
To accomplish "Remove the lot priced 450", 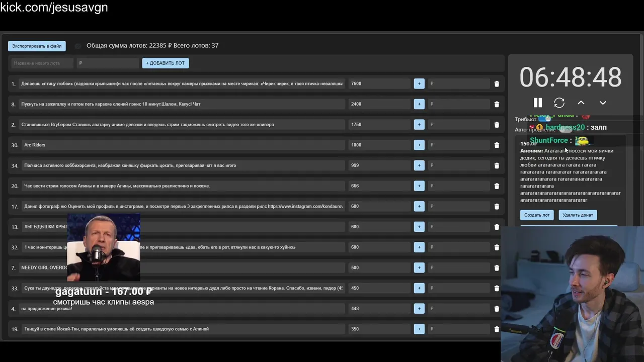I will pyautogui.click(x=497, y=288).
